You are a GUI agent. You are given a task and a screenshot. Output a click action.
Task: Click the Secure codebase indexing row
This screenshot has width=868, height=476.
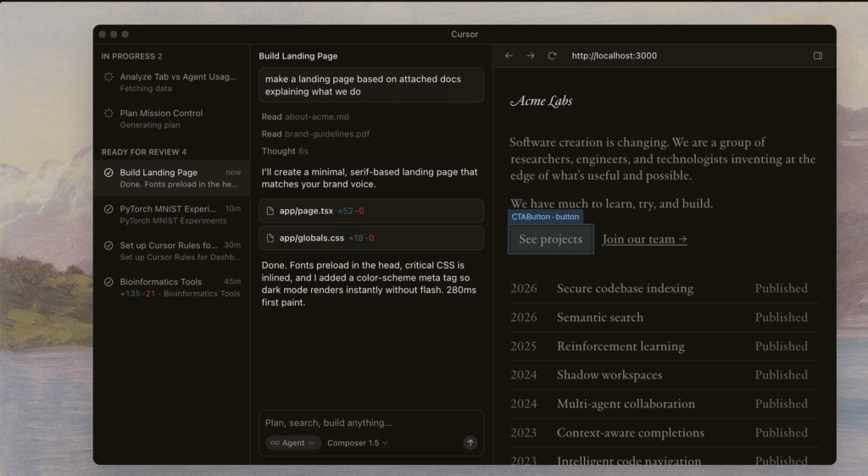point(665,289)
